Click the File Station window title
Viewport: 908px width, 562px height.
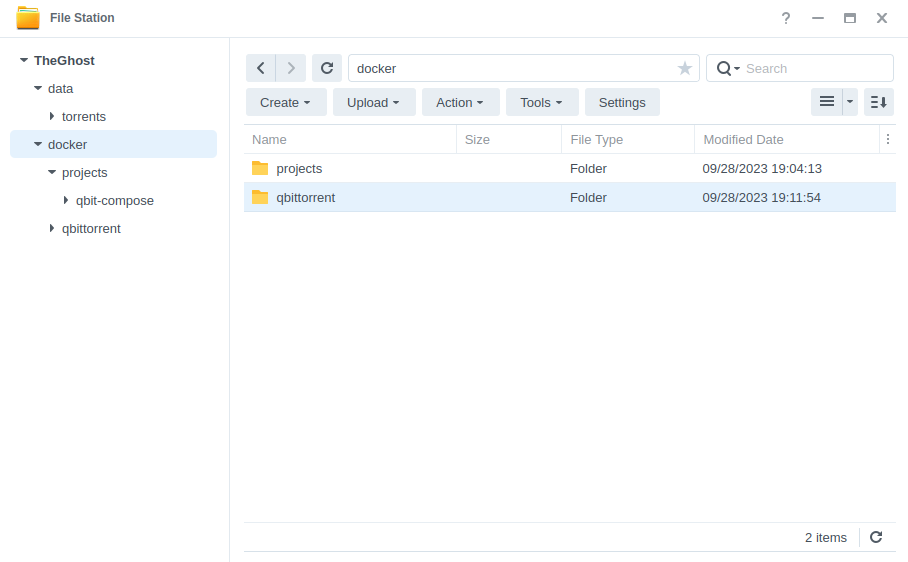[82, 18]
